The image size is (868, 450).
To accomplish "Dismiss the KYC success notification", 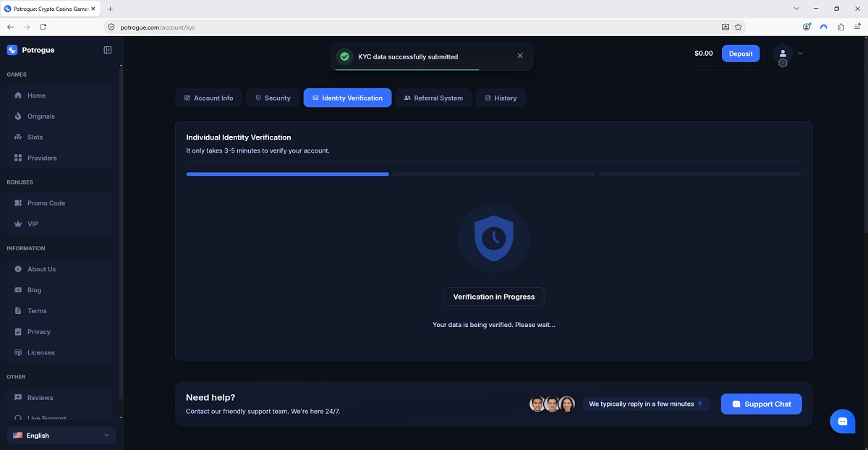I will click(520, 56).
